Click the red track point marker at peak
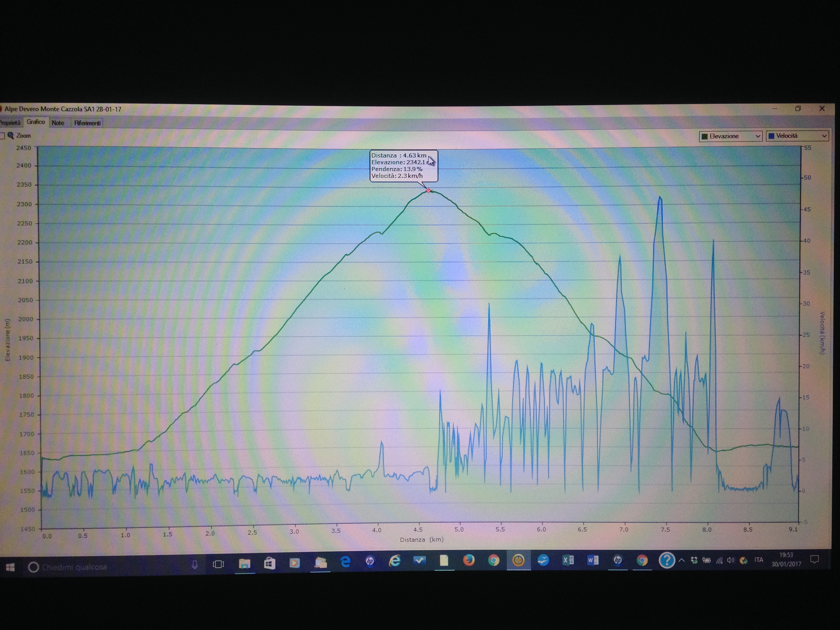 pos(428,191)
